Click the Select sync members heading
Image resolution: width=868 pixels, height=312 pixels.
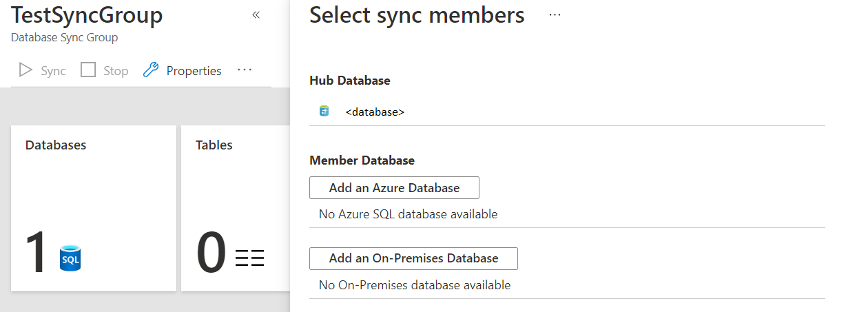click(417, 15)
